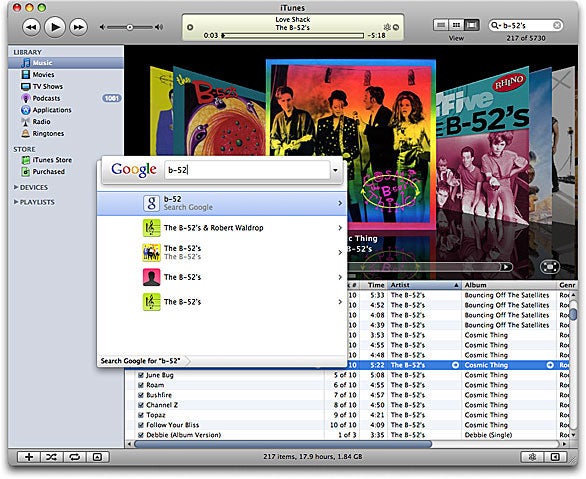
Task: Toggle shuffle button
Action: [x=52, y=457]
